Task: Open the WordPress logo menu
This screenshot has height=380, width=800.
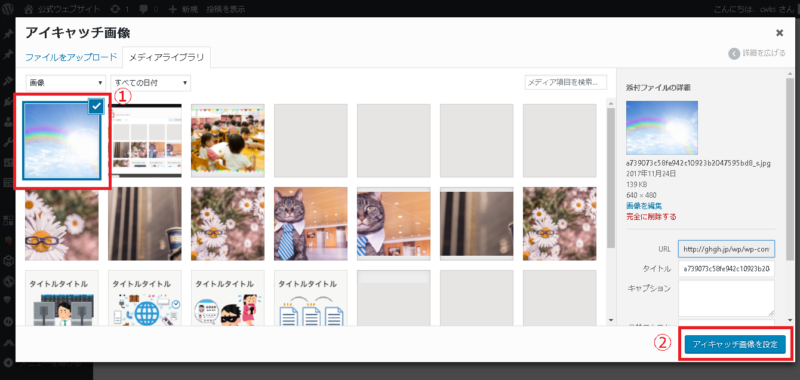Action: click(x=8, y=9)
